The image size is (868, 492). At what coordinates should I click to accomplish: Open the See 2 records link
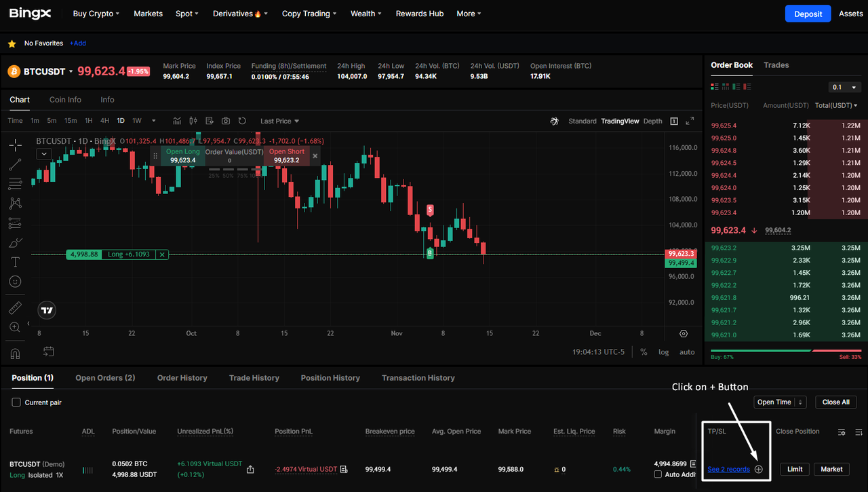click(728, 470)
